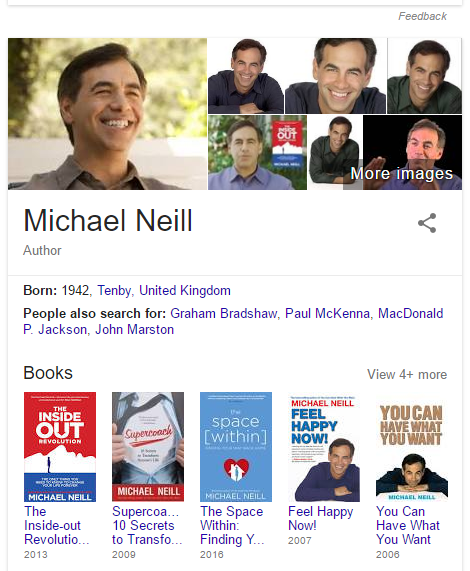Image resolution: width=470 pixels, height=571 pixels.
Task: Click the large main portrait photo
Action: pyautogui.click(x=107, y=114)
